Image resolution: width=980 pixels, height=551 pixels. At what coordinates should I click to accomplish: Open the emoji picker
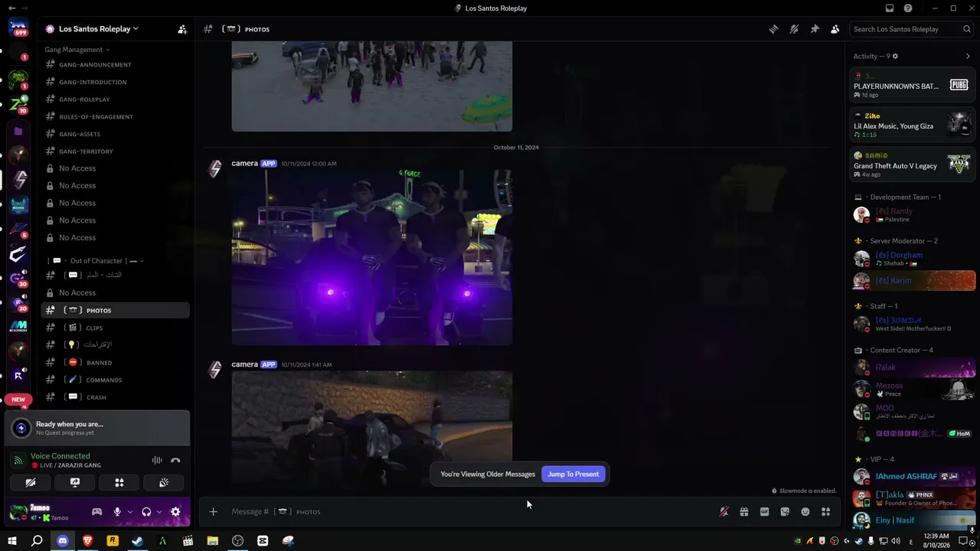pyautogui.click(x=805, y=512)
